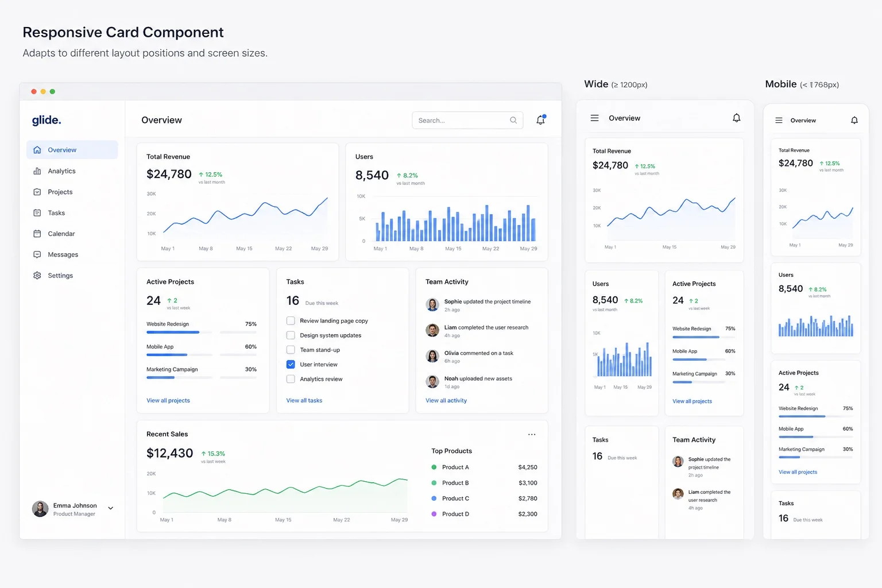Click notification bell in Mobile layout
Image resolution: width=882 pixels, height=588 pixels.
click(x=854, y=121)
